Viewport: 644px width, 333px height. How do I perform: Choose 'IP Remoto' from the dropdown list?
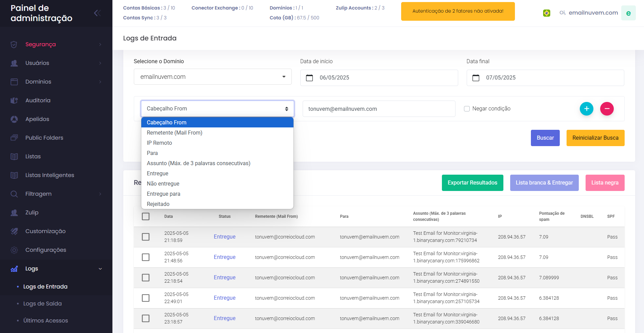click(159, 143)
